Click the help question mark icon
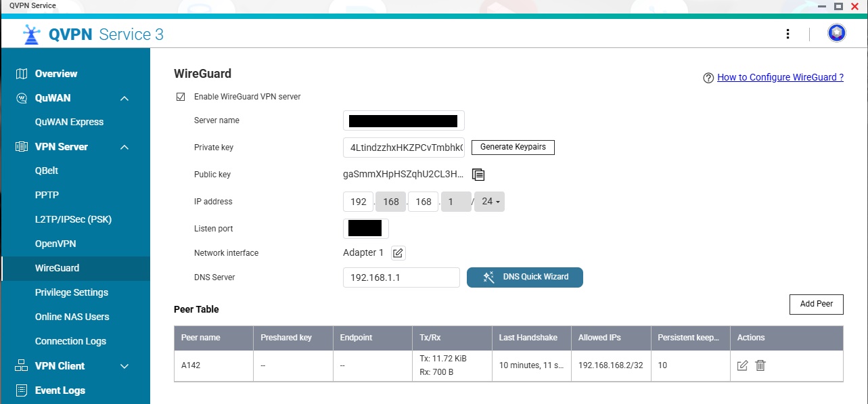Viewport: 868px width, 404px height. [x=708, y=78]
